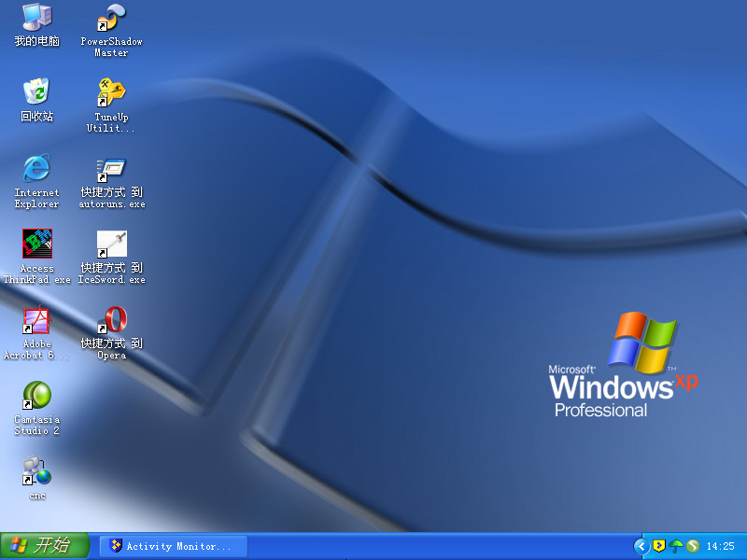The width and height of the screenshot is (747, 560).
Task: Click the green umbrella tray icon
Action: pos(675,546)
